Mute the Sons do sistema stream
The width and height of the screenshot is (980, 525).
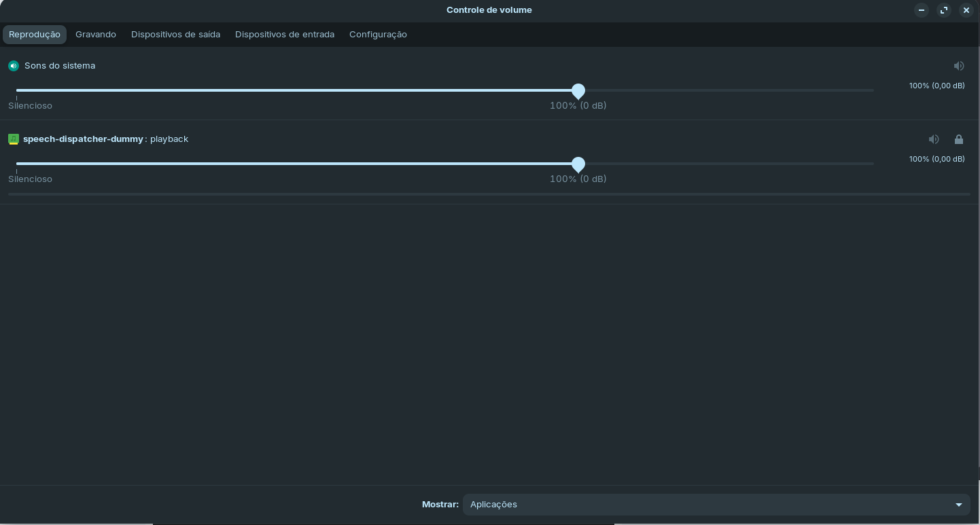pos(958,66)
